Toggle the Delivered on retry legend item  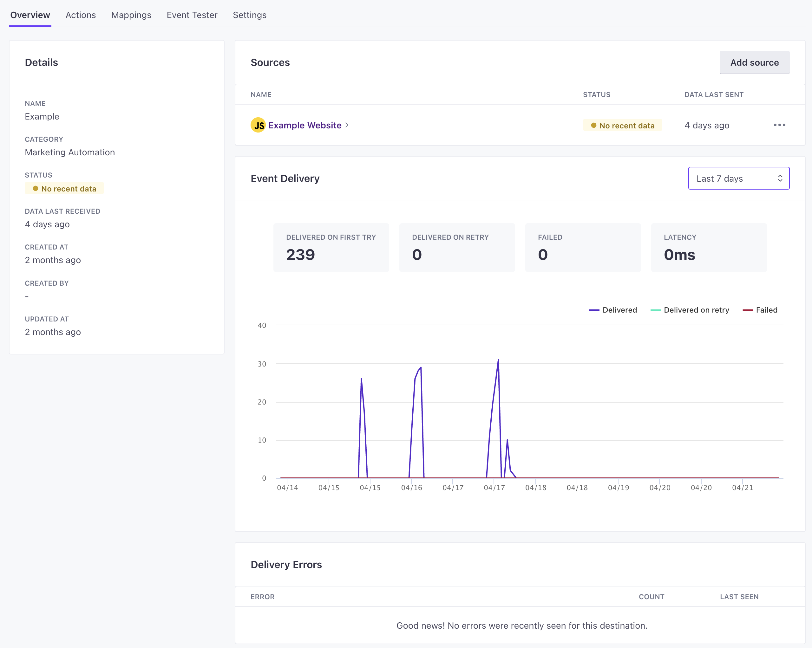[690, 310]
